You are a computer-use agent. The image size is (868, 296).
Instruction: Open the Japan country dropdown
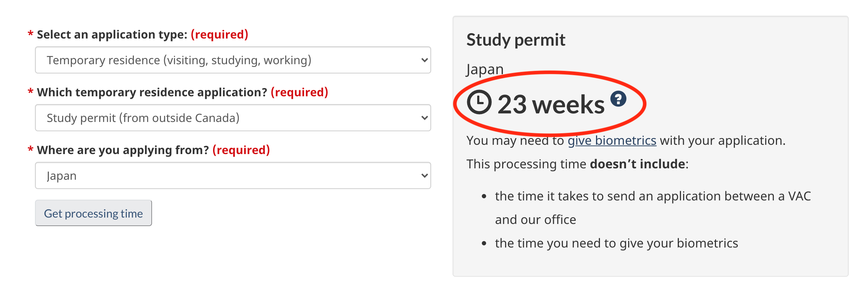(233, 175)
